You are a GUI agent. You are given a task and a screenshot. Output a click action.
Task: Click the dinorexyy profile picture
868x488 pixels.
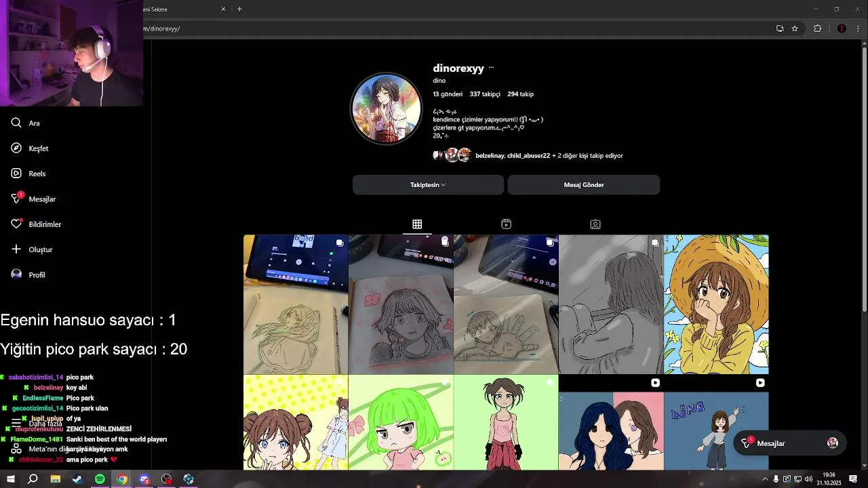387,109
